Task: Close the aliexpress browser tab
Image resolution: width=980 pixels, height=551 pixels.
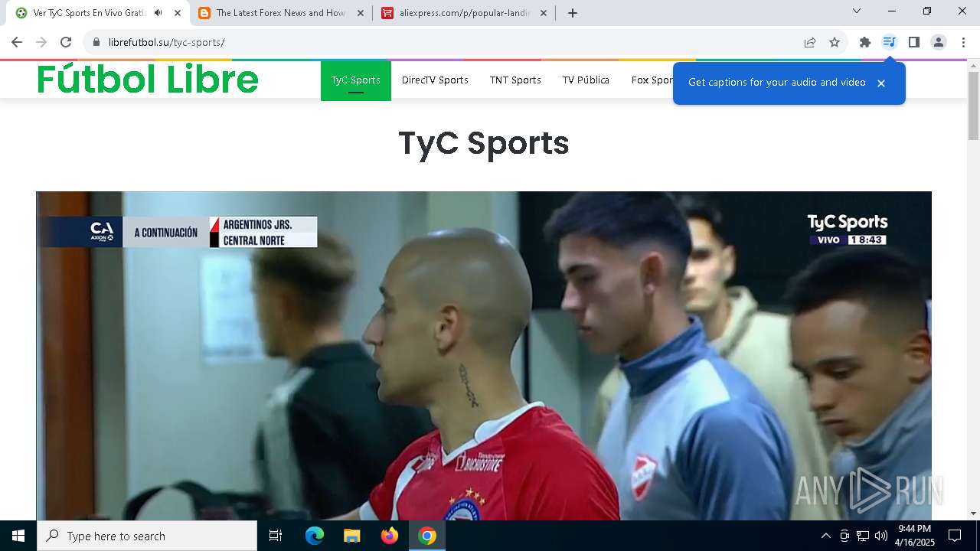Action: pyautogui.click(x=544, y=13)
